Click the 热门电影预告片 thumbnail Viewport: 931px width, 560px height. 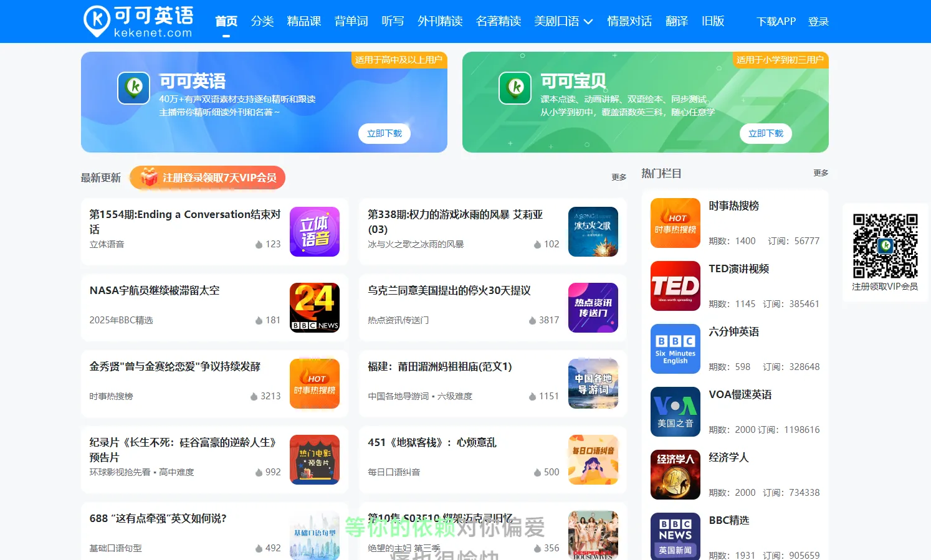315,460
